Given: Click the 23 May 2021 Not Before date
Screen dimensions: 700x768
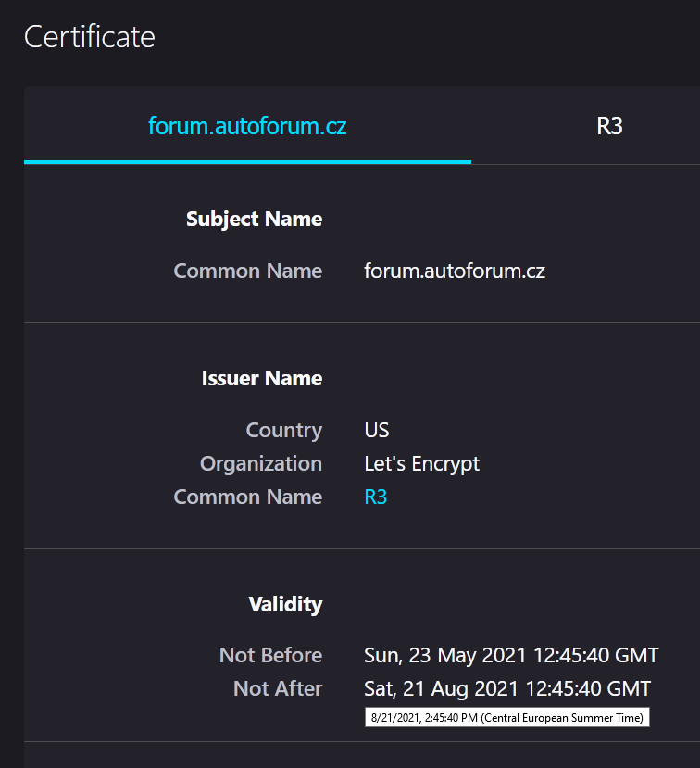Looking at the screenshot, I should pyautogui.click(x=511, y=655).
